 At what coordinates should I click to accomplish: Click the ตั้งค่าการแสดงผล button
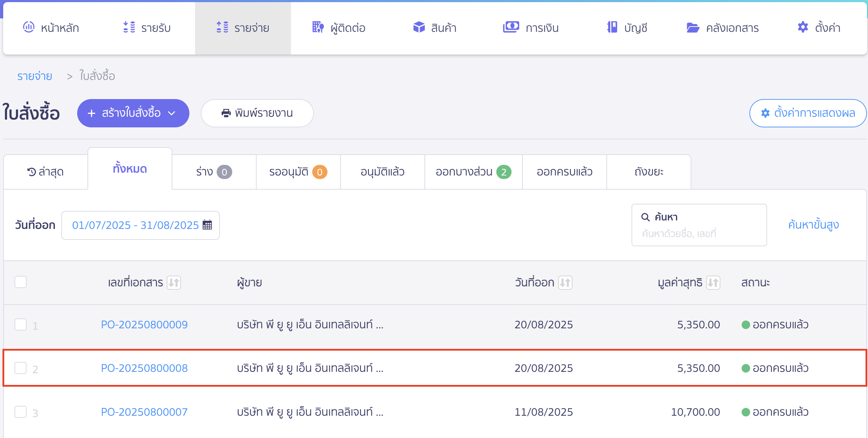tap(808, 113)
